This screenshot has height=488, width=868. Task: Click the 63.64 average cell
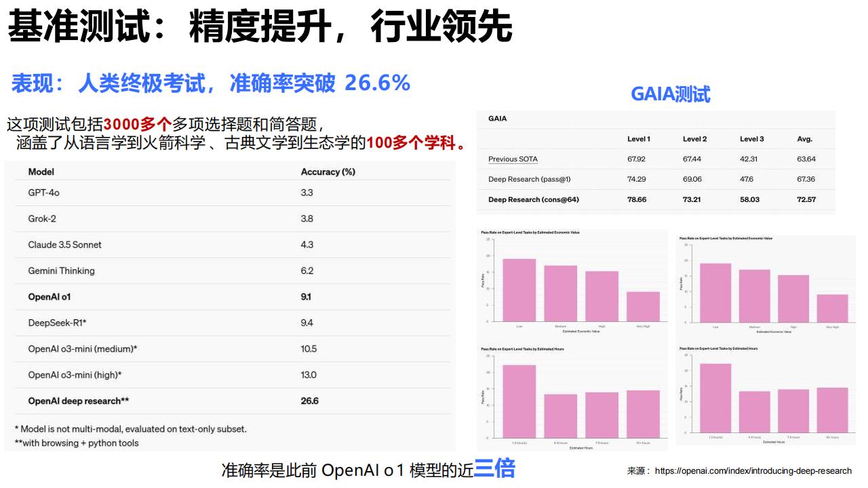pyautogui.click(x=806, y=159)
